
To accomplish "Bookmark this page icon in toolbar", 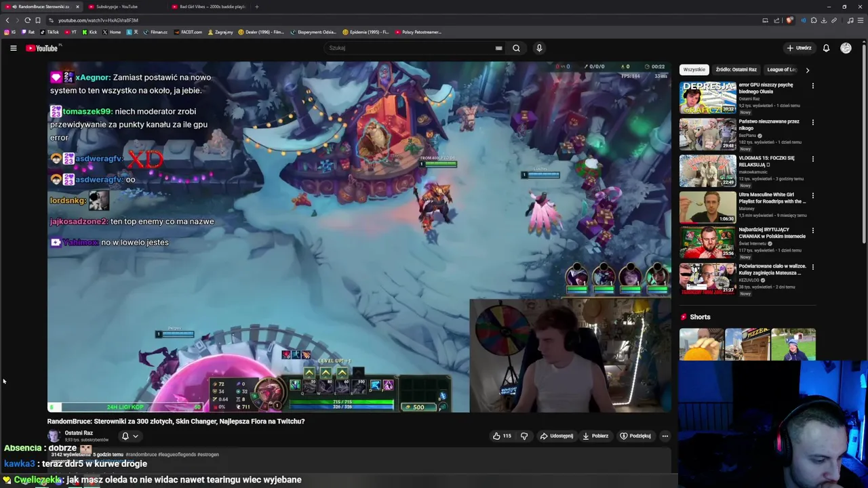I will (38, 20).
